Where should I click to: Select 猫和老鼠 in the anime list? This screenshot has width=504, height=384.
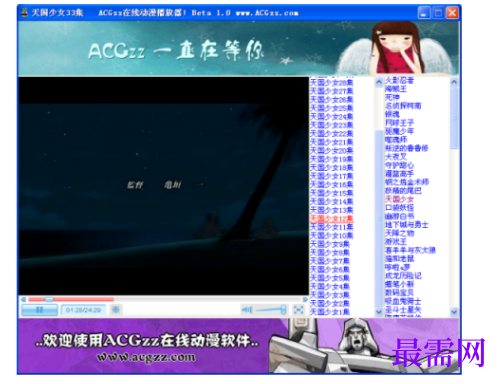pyautogui.click(x=400, y=259)
